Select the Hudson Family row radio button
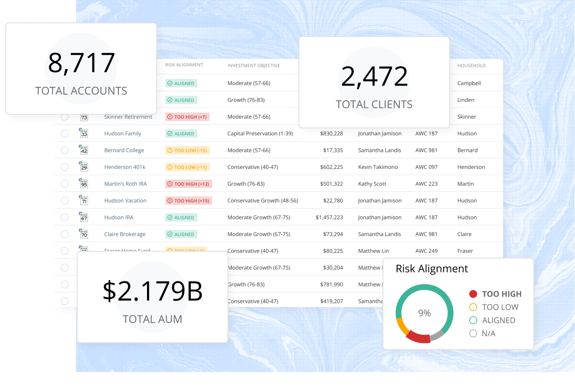 (x=65, y=134)
